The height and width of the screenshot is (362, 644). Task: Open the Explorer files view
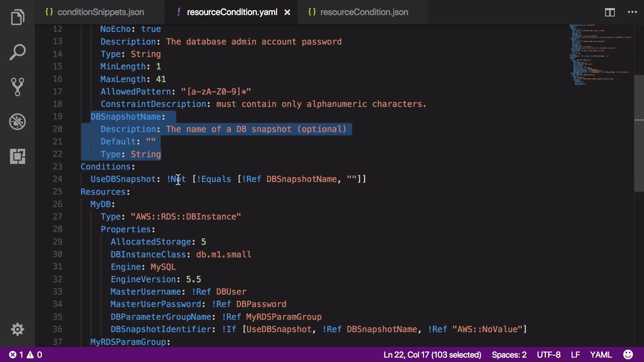[17, 17]
